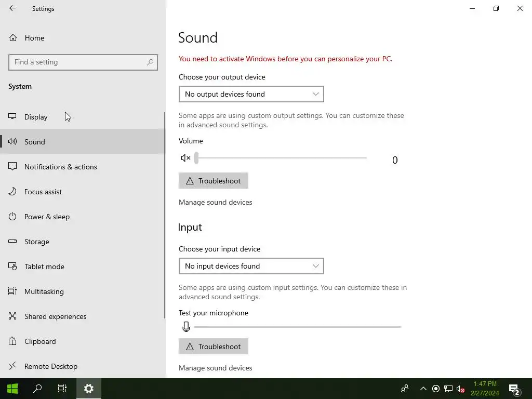Show hidden system tray icons

tap(423, 389)
